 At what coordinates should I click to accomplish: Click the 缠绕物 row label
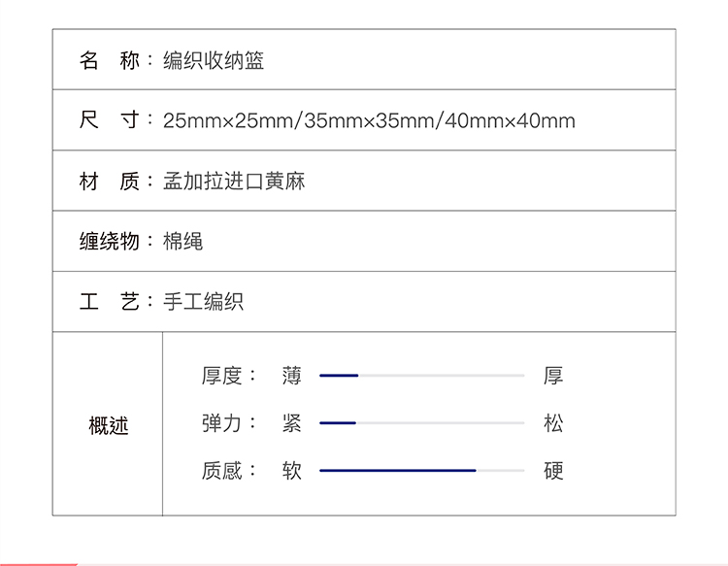pyautogui.click(x=109, y=242)
